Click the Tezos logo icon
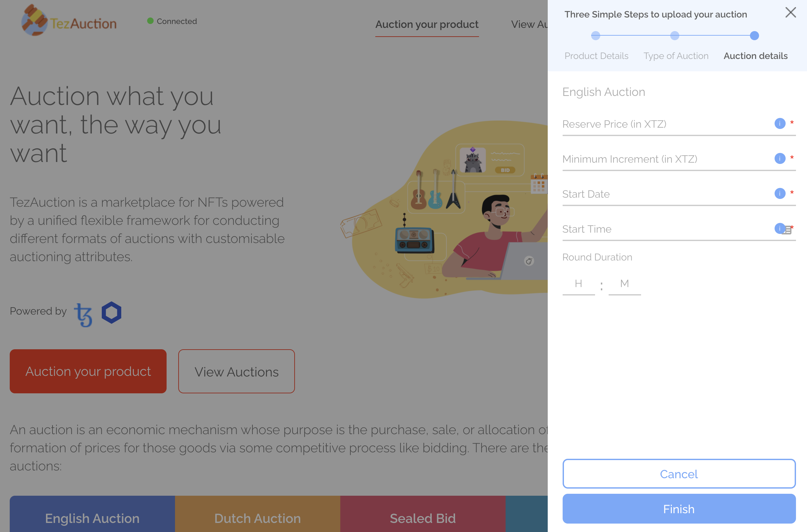Screen dimensions: 807x532 (83, 315)
